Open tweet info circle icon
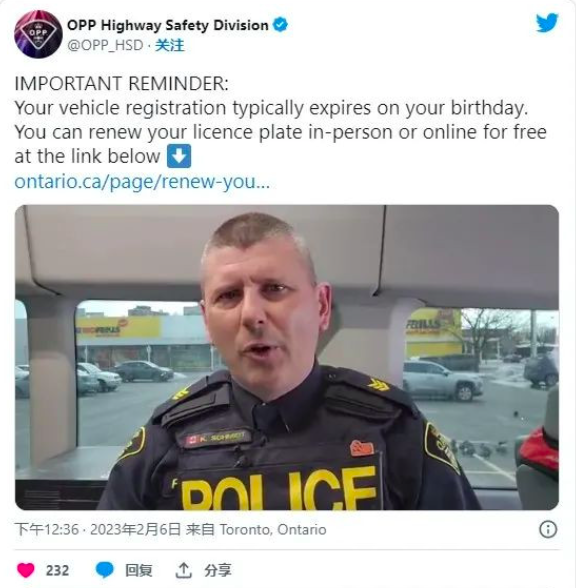 (x=548, y=530)
